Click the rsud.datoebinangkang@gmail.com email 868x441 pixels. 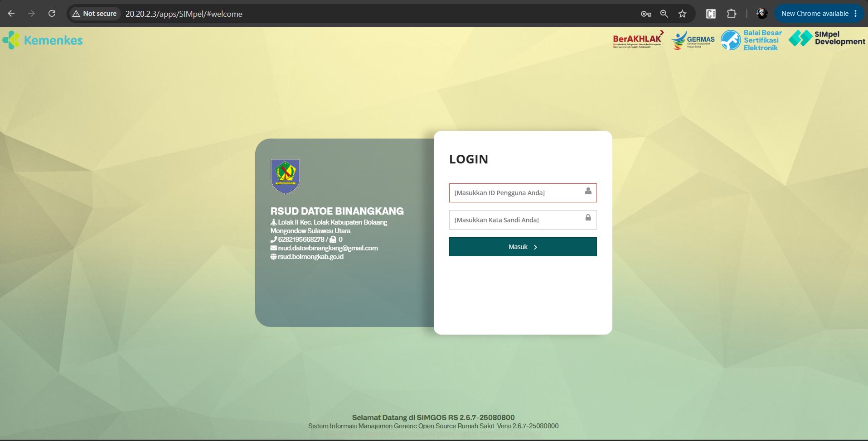pyautogui.click(x=328, y=248)
